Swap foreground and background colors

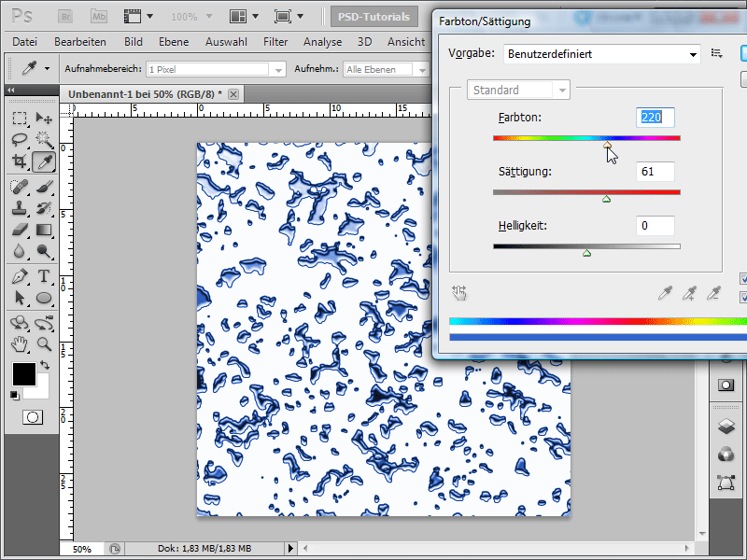click(45, 365)
